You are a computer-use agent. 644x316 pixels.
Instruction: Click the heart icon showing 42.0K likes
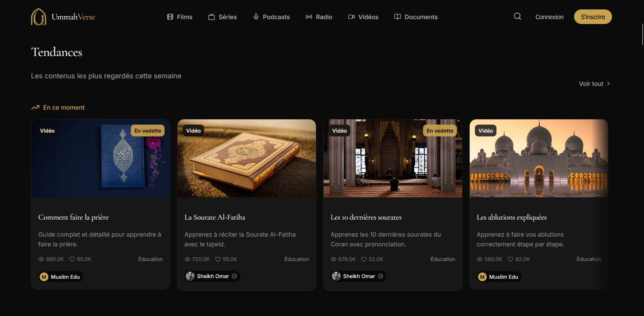(x=510, y=259)
